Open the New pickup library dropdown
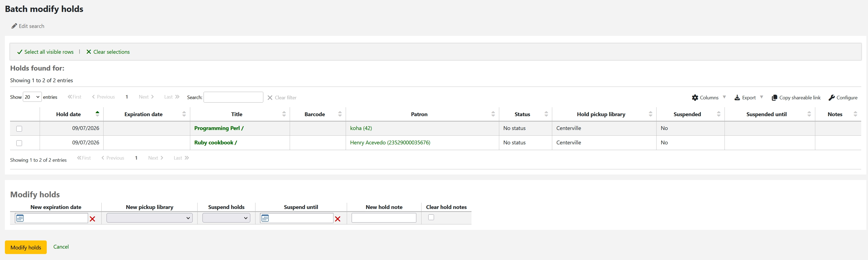 tap(150, 218)
